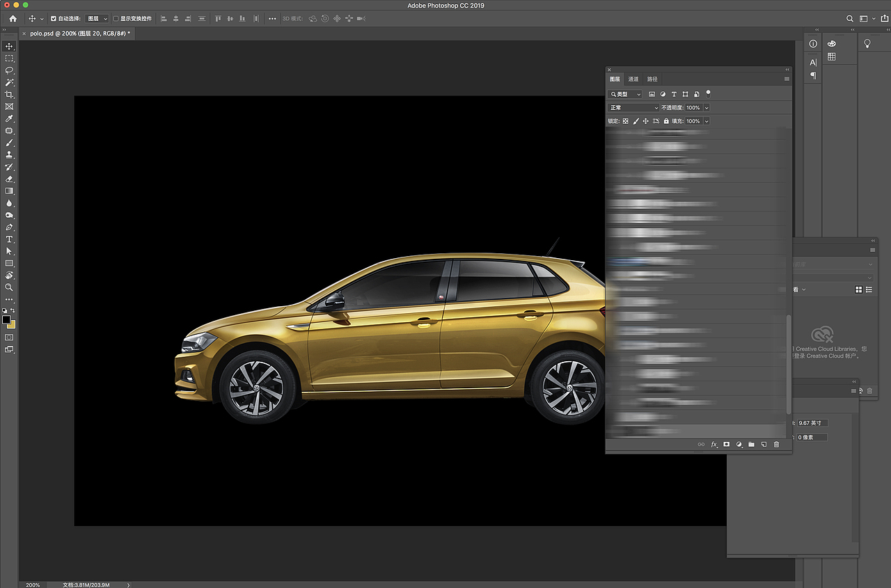Viewport: 891px width, 588px height.
Task: Create a new layer
Action: point(764,445)
